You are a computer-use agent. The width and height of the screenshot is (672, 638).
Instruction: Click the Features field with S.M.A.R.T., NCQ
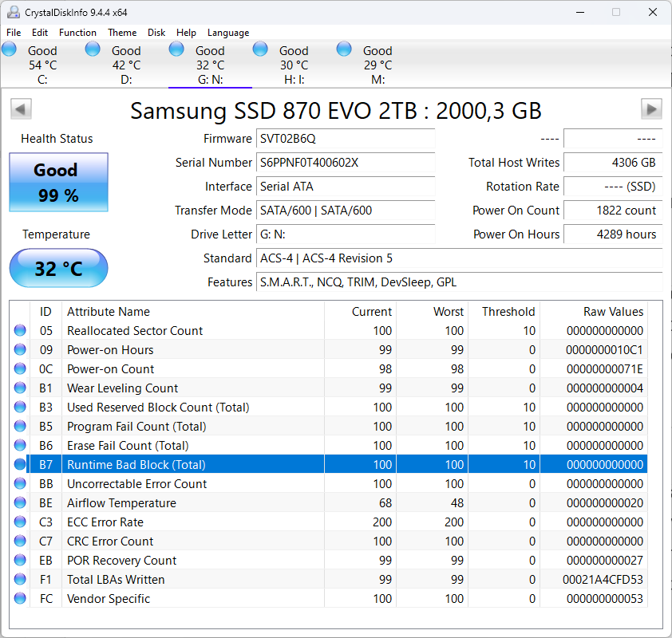coord(460,282)
